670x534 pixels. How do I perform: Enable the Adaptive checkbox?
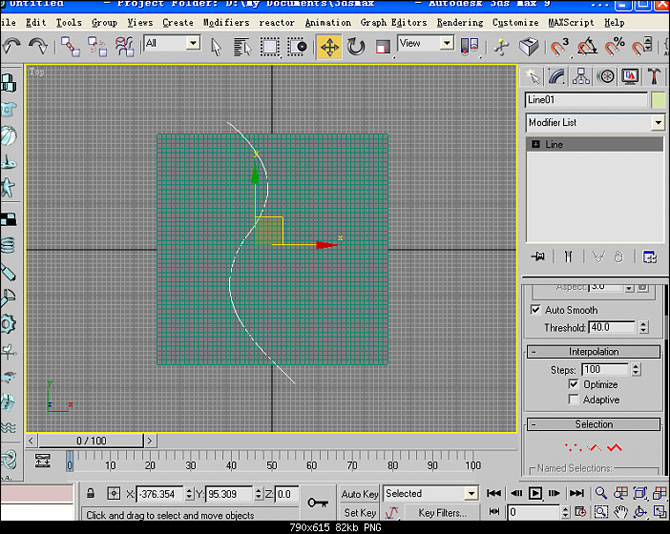click(x=573, y=399)
